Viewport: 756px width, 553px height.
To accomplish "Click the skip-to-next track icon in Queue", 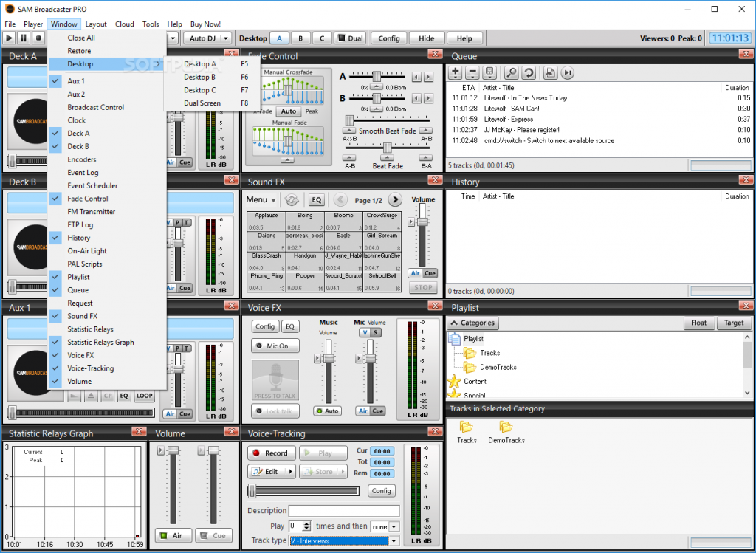I will point(568,73).
